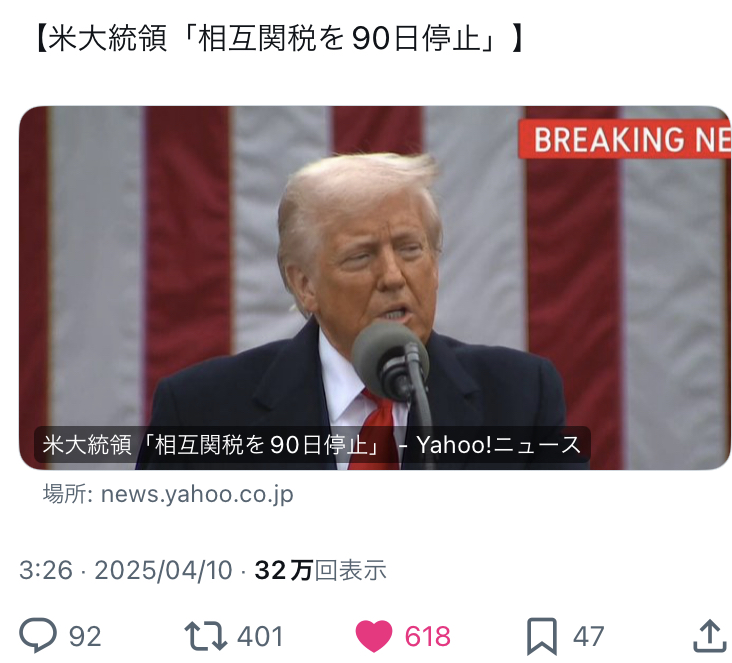Screen dimensions: 732x663
Task: Tap the repost arrows icon
Action: click(205, 636)
